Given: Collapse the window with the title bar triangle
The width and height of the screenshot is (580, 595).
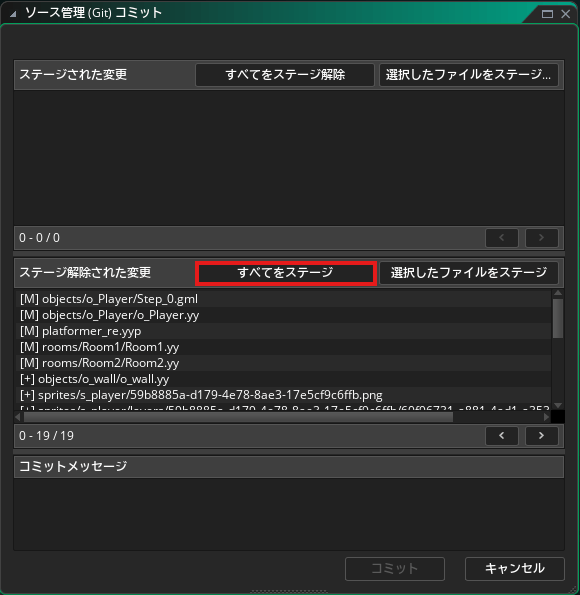Looking at the screenshot, I should pos(13,14).
